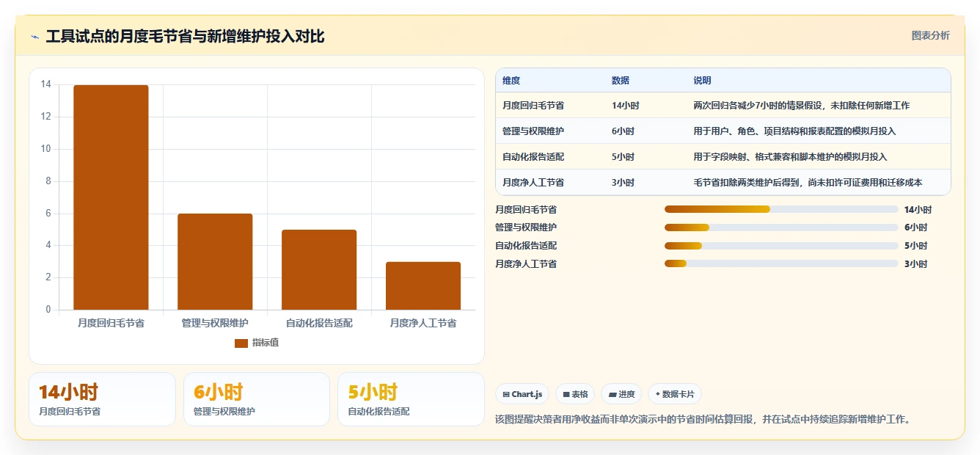This screenshot has height=455, width=980.
Task: Click the 说明 column header
Action: (x=702, y=81)
